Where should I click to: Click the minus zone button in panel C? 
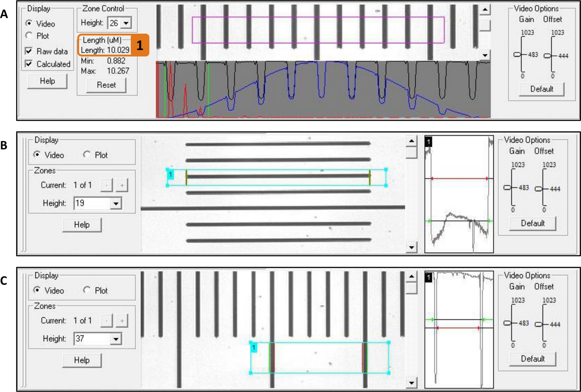pos(107,321)
